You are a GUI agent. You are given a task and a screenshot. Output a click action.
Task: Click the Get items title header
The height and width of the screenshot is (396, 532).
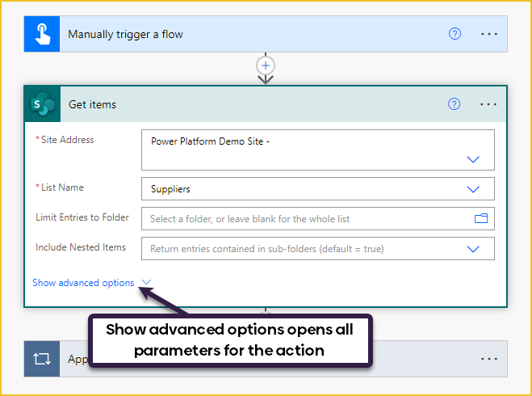(x=92, y=104)
